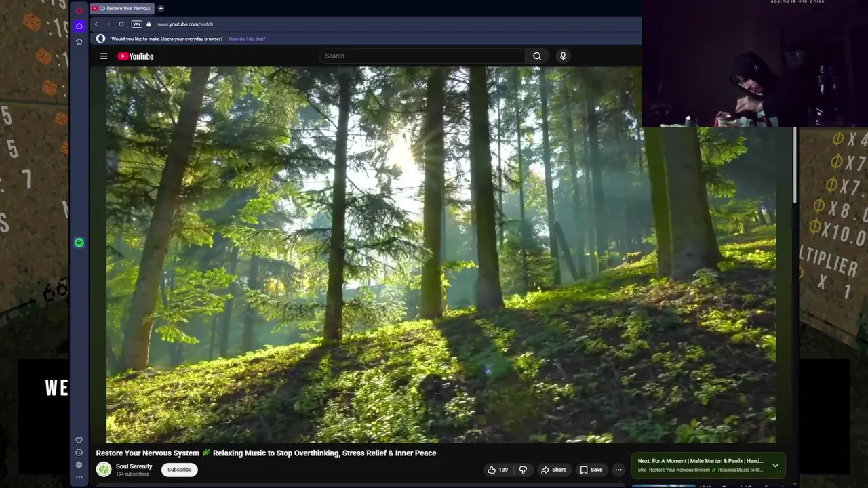Viewport: 868px width, 488px height.
Task: Like the video with 139 likes
Action: click(x=498, y=470)
